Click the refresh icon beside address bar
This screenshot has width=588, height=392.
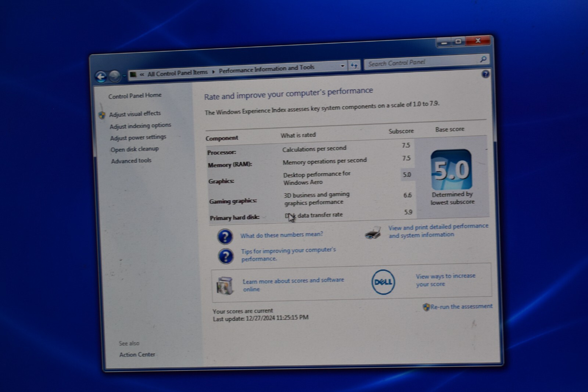(354, 66)
